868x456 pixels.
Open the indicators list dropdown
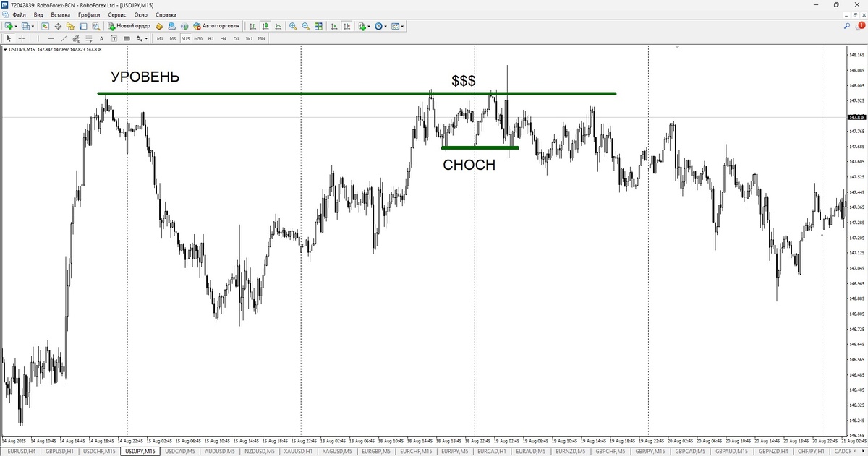[365, 26]
